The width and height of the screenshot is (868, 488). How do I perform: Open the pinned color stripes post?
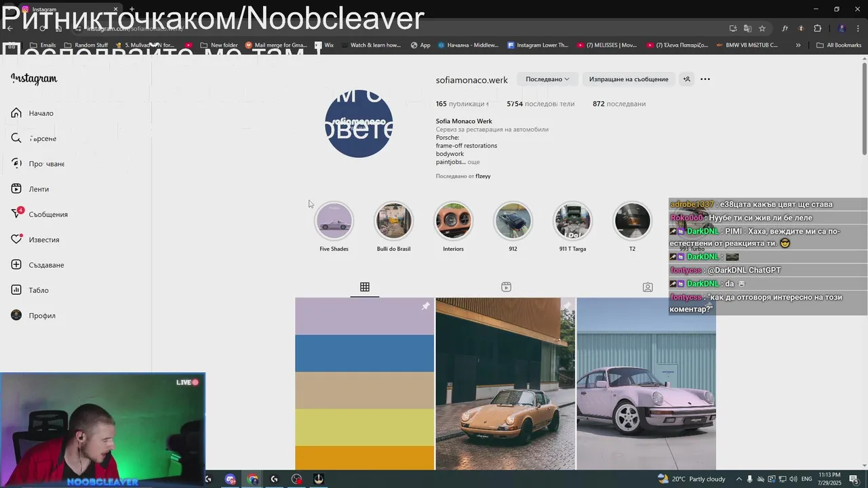[x=365, y=384]
